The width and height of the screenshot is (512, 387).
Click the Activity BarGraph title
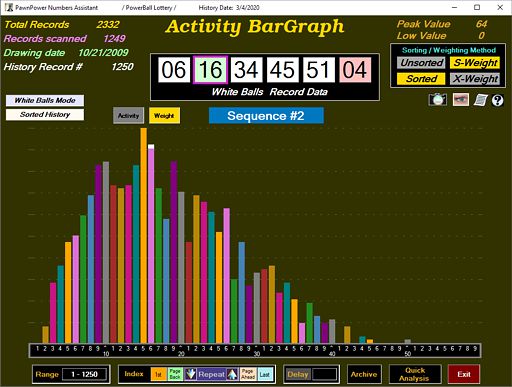(255, 27)
